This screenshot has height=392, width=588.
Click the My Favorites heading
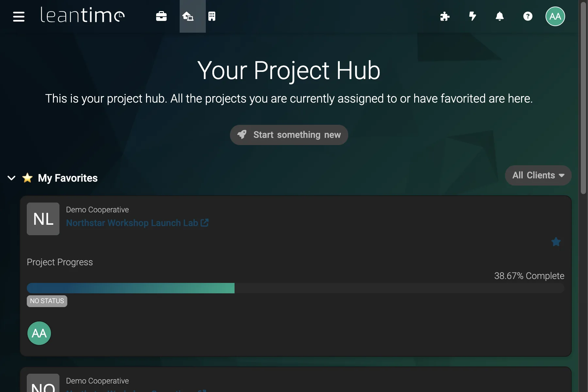pyautogui.click(x=68, y=178)
